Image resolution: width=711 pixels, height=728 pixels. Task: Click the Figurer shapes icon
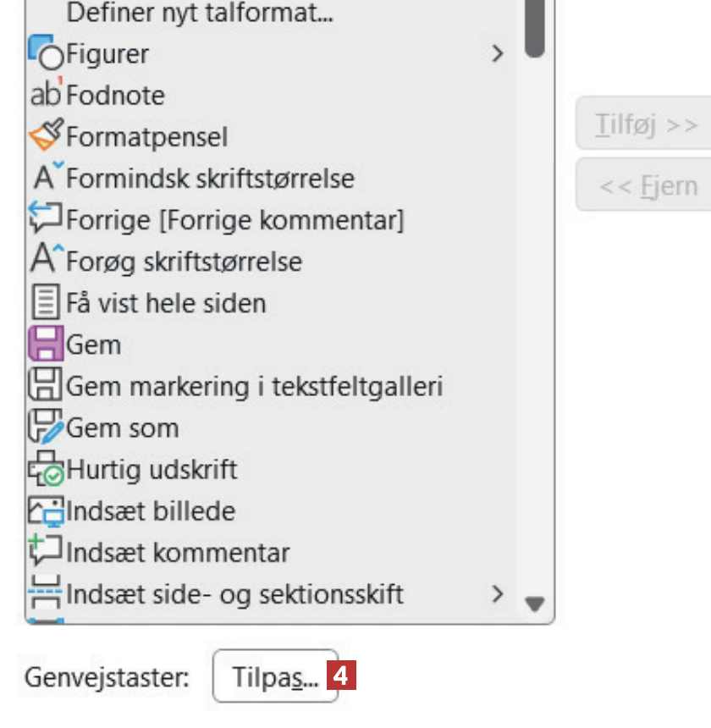pyautogui.click(x=45, y=53)
